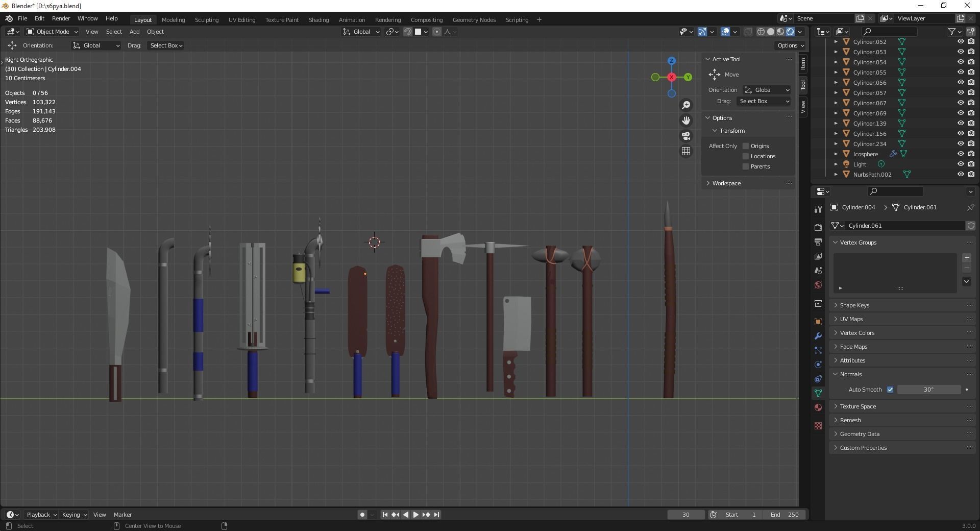The image size is (980, 531).
Task: Open the Scene properties tab icon
Action: 818,270
